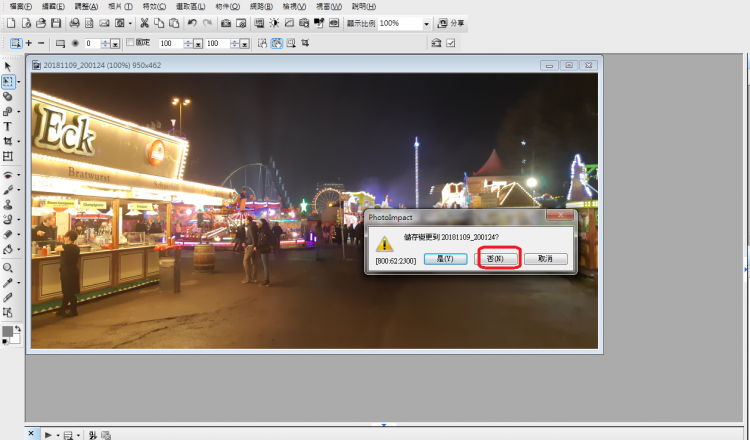Open the 特效(C) menu
Image resolution: width=750 pixels, height=440 pixels.
tap(154, 7)
